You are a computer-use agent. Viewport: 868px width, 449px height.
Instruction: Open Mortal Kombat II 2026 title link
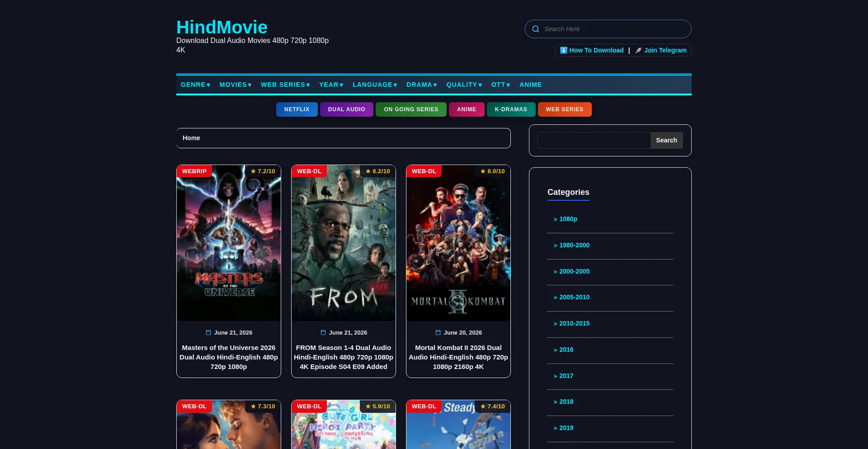click(x=458, y=357)
